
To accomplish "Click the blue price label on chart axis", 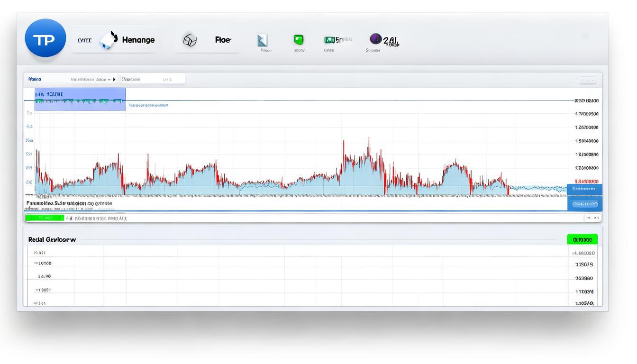I will pyautogui.click(x=584, y=189).
